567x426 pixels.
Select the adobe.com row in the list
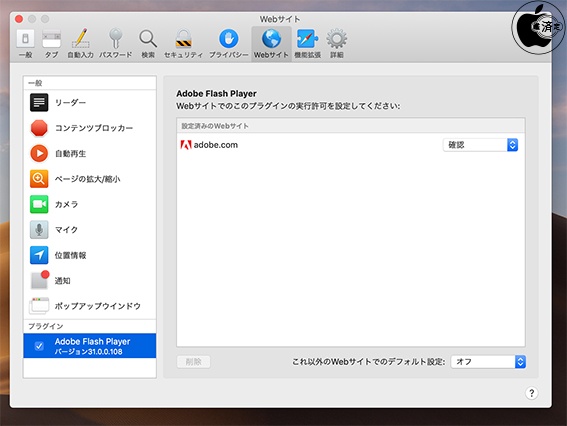[351, 145]
